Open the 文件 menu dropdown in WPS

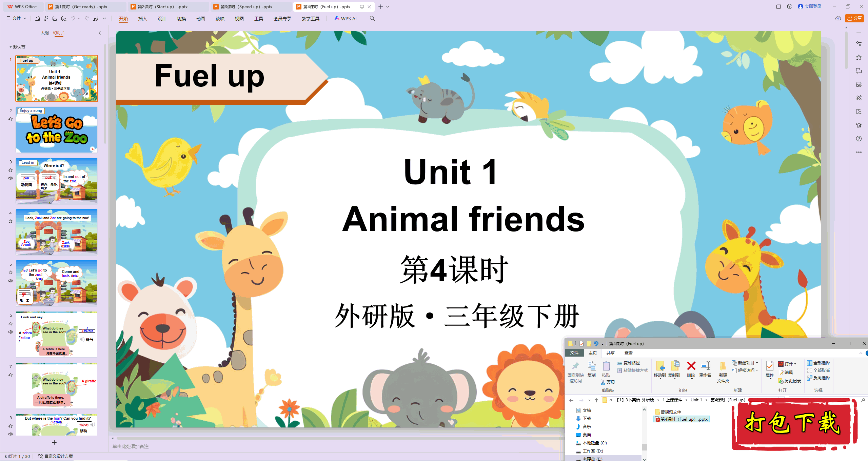click(17, 18)
